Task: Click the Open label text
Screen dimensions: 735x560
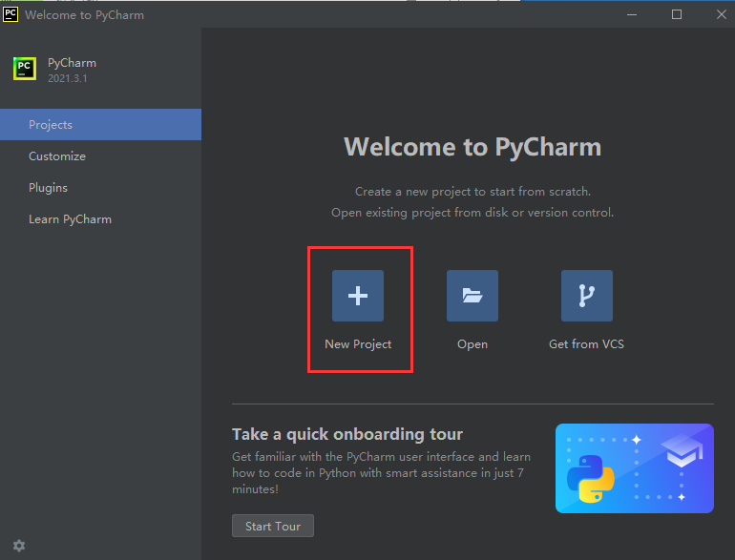Action: pos(472,344)
